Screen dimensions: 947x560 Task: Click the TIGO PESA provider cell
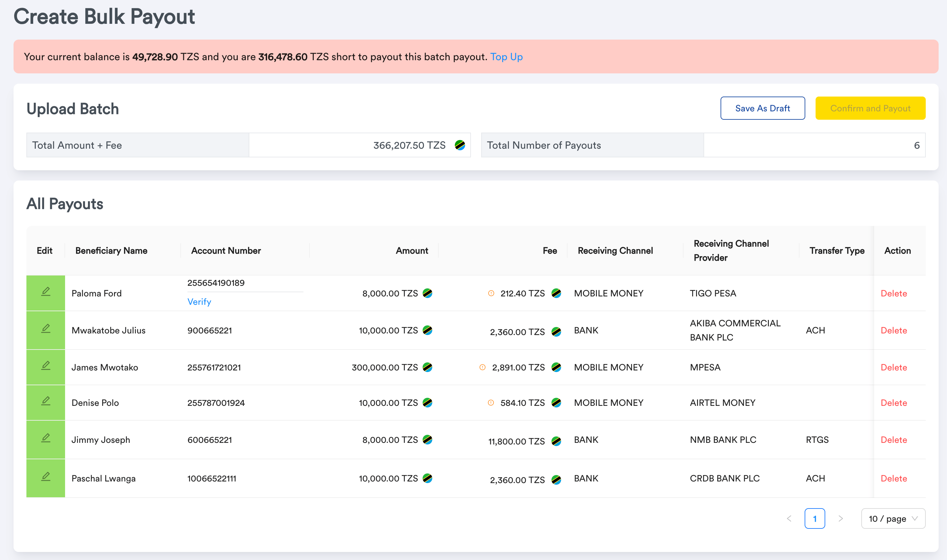[713, 293]
